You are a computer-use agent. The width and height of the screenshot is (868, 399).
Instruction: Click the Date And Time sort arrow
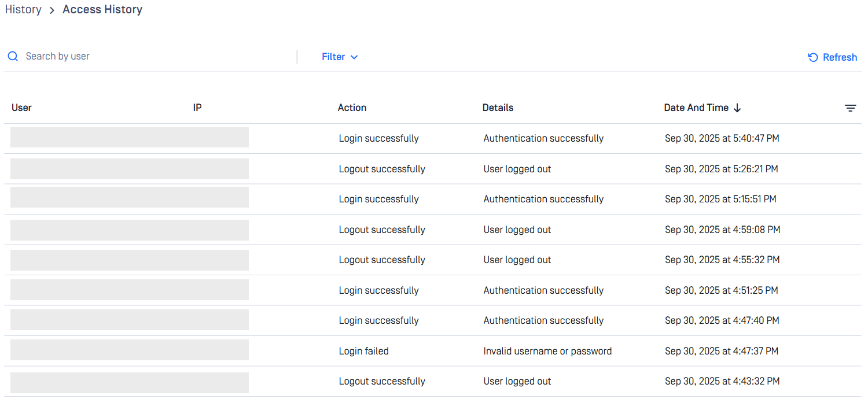737,108
